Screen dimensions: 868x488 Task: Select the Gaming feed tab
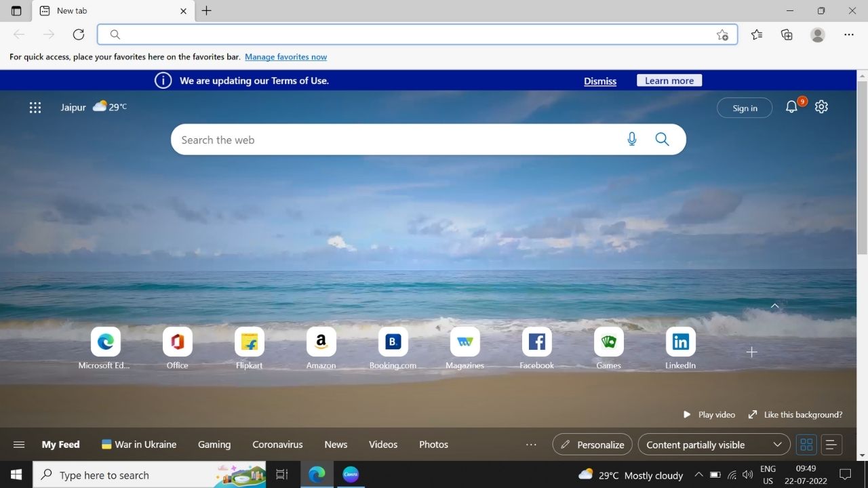[x=214, y=445]
